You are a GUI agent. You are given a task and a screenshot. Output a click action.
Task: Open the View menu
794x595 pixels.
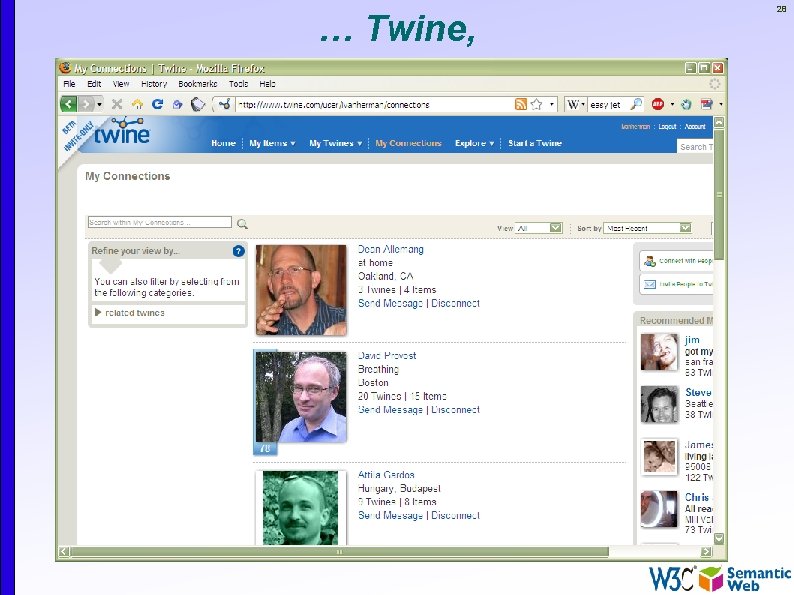point(121,84)
